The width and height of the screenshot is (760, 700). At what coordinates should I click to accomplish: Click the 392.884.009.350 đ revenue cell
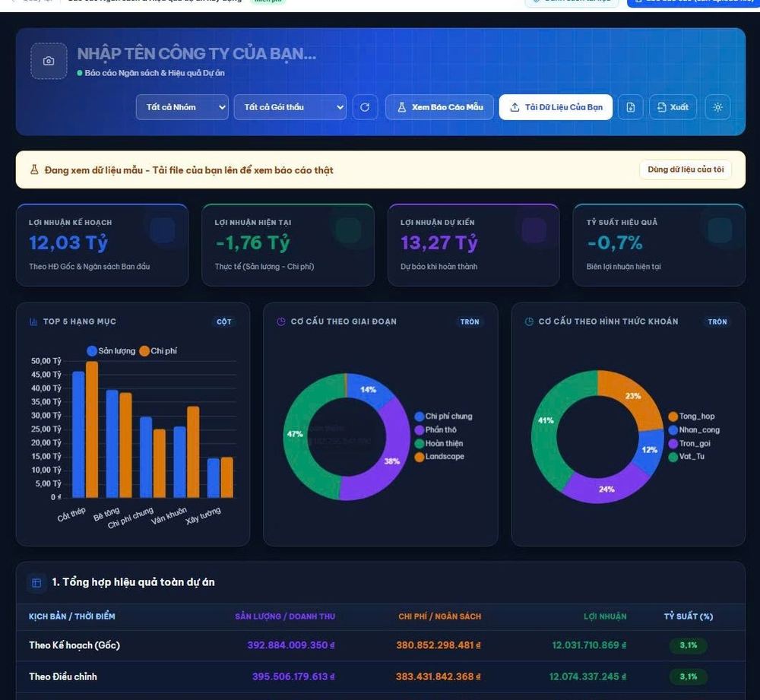291,645
